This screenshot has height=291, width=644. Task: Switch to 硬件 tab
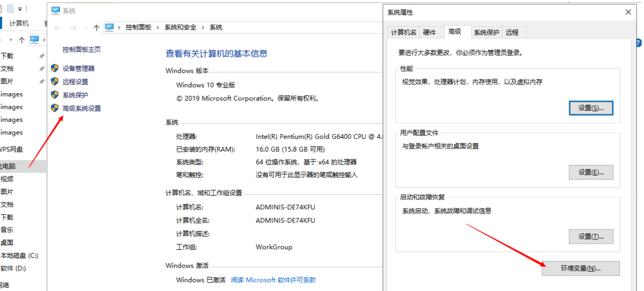pyautogui.click(x=431, y=33)
